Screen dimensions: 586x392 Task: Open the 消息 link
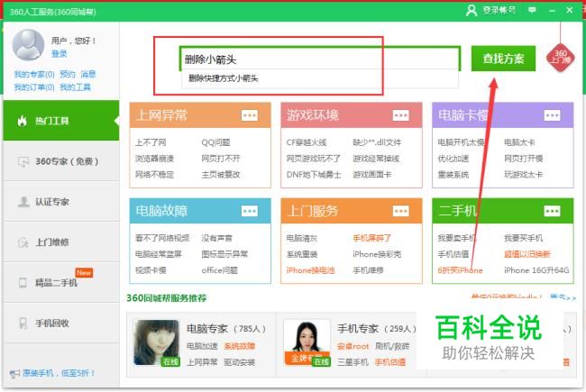point(88,75)
